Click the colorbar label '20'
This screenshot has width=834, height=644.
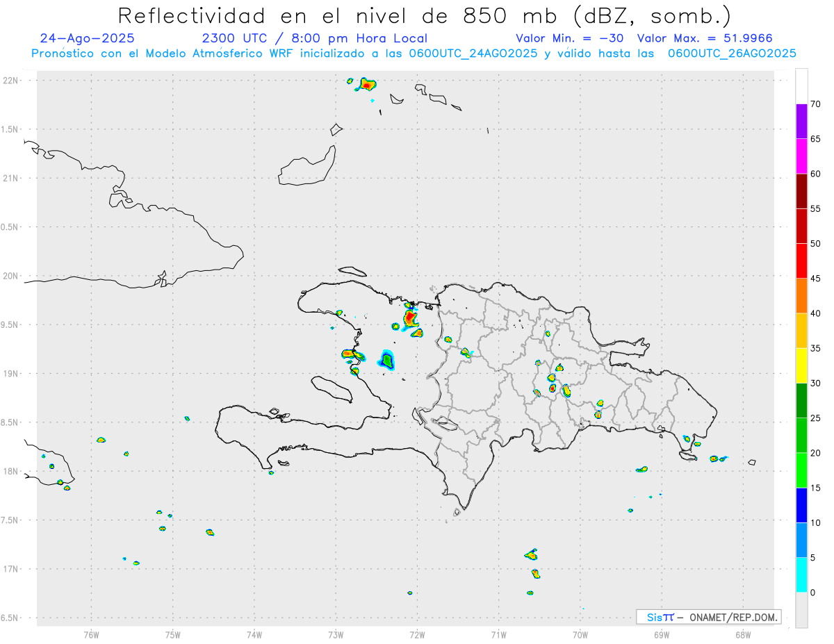[815, 453]
